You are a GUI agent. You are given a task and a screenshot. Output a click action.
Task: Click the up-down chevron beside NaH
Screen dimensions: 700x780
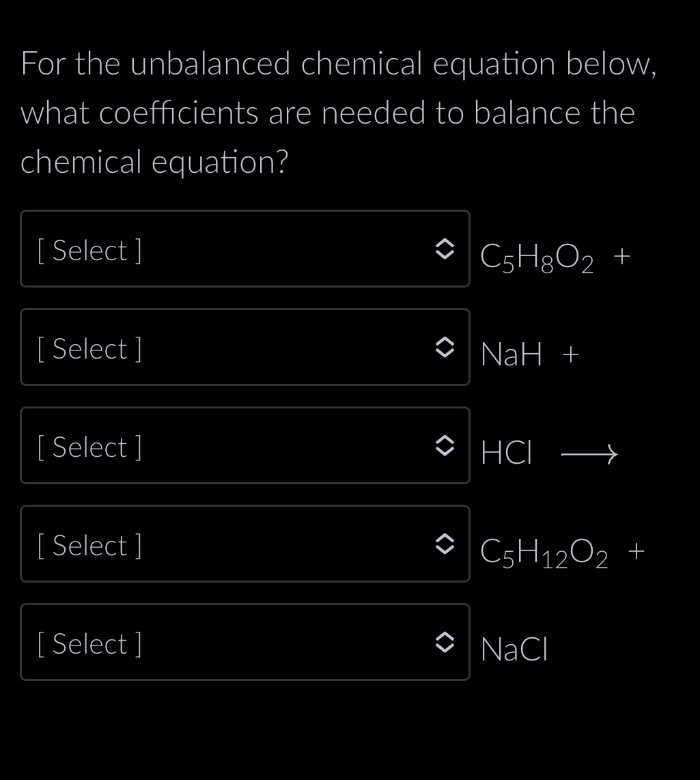[x=445, y=347]
